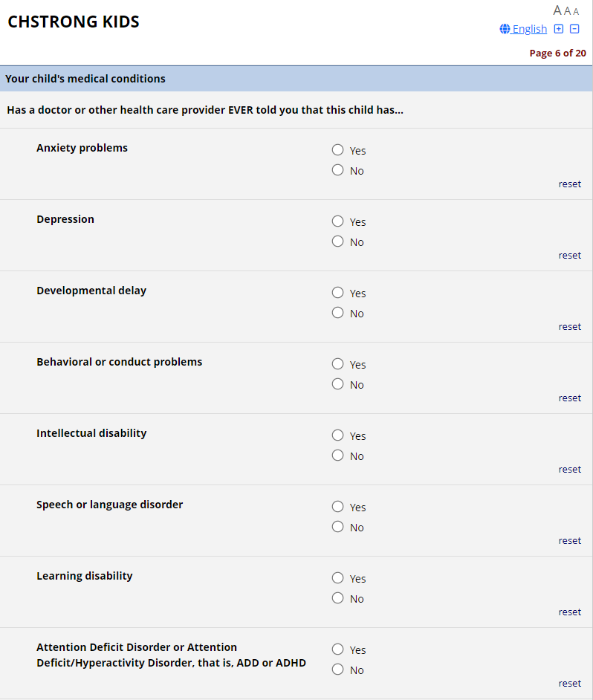Reset the Anxiety problems answer

click(570, 184)
